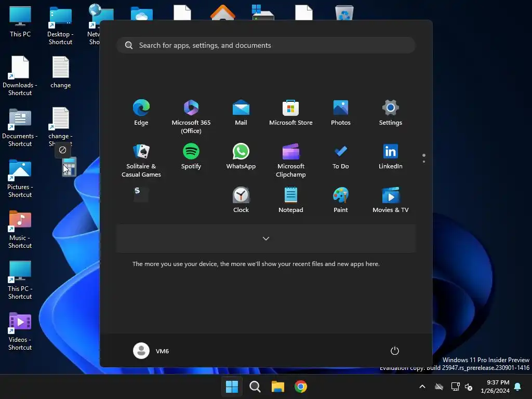Click the muted volume tray icon
Image resolution: width=532 pixels, height=399 pixels.
[469, 387]
